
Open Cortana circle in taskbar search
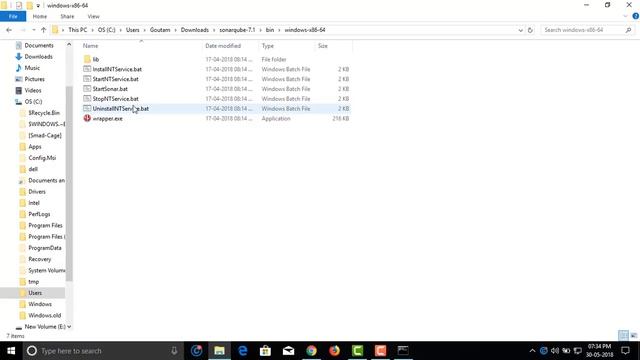coord(31,351)
